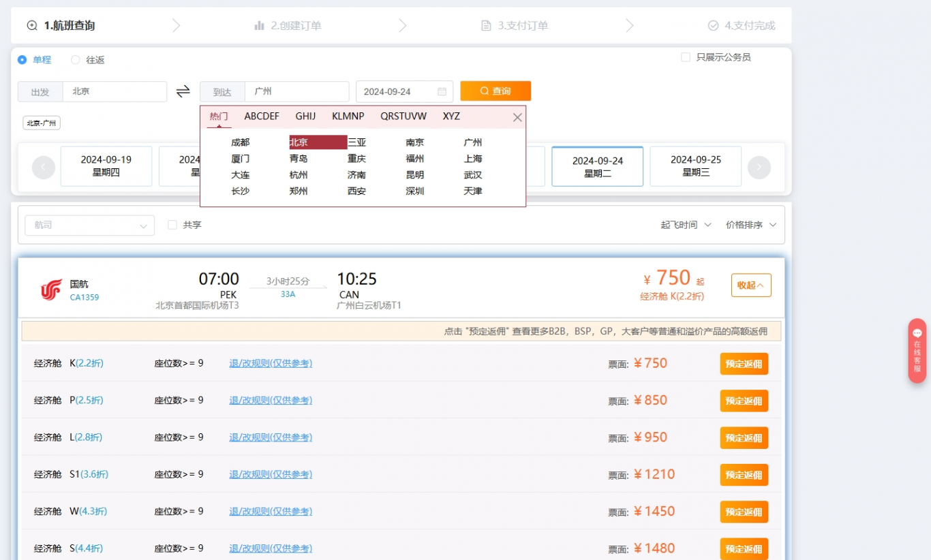The height and width of the screenshot is (560, 931).
Task: Choose 杭州 in the city list
Action: click(x=299, y=175)
